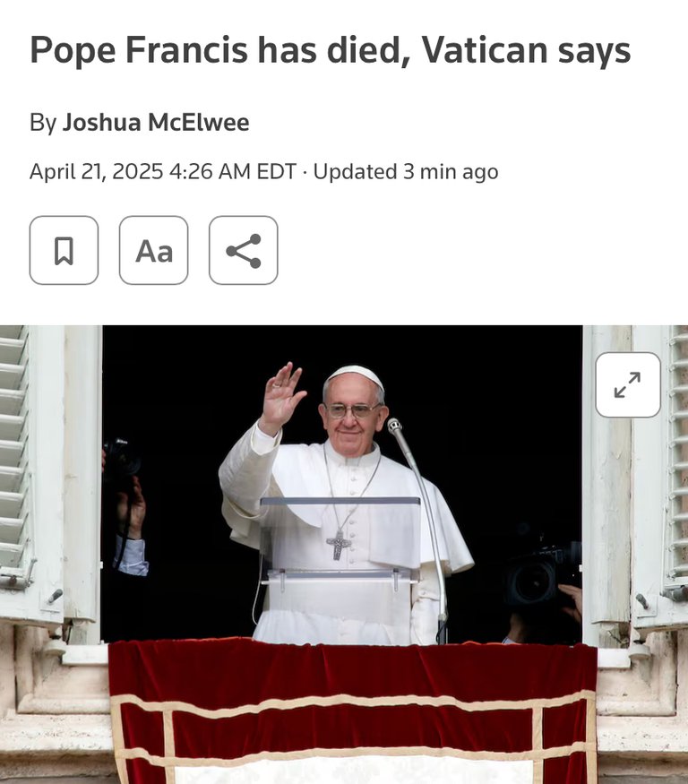Image resolution: width=688 pixels, height=784 pixels.
Task: Open the main article photo
Action: [x=344, y=555]
